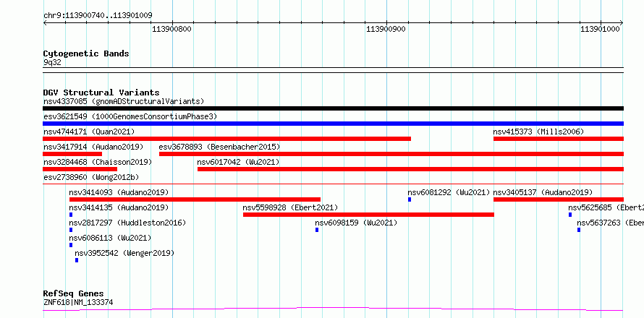Click the thin red line under esv2738960
644x318 pixels.
(333, 184)
